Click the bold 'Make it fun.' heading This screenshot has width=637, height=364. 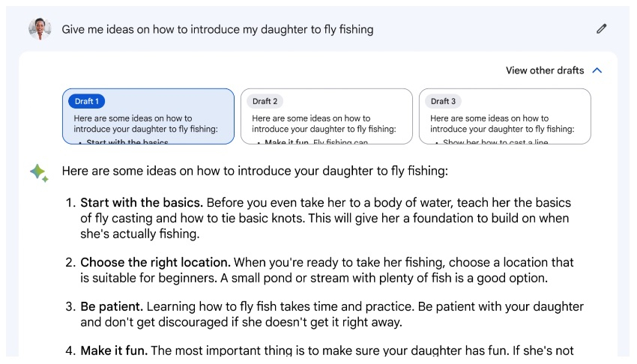point(114,351)
